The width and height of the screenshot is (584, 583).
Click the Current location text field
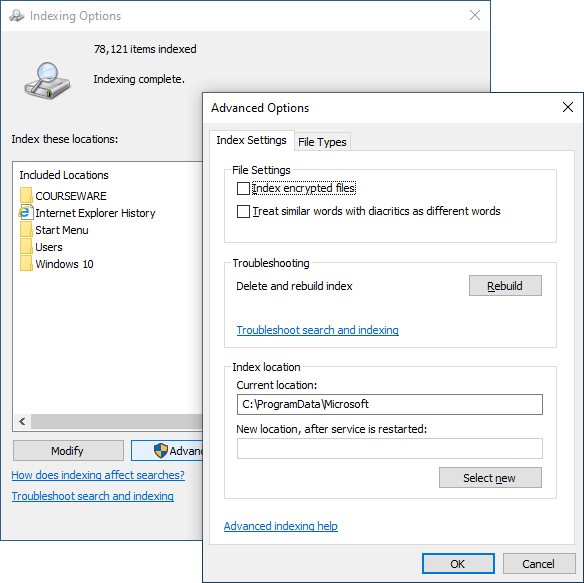(x=390, y=404)
